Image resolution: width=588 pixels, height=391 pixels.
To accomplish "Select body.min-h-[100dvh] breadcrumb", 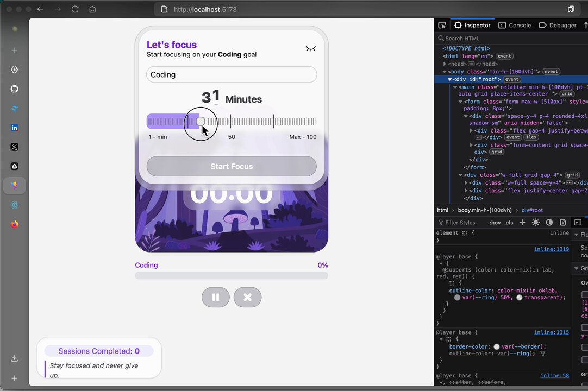I will 485,210.
